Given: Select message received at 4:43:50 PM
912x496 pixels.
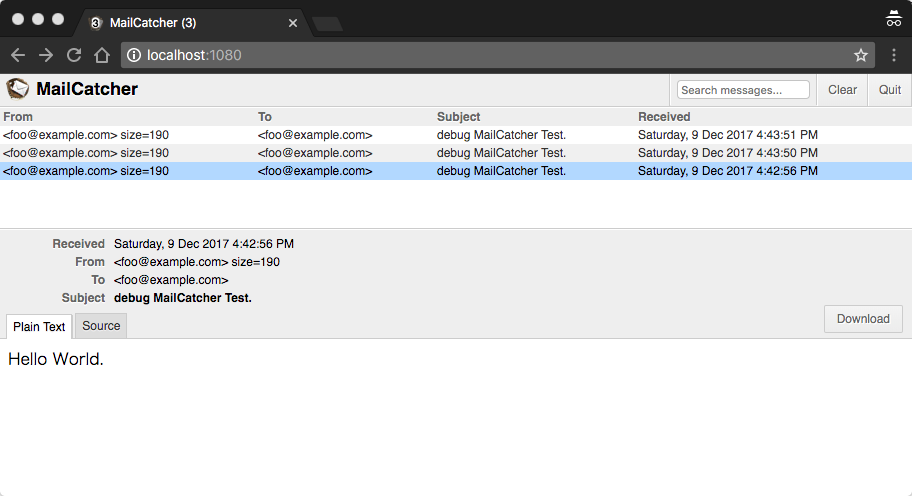Looking at the screenshot, I should click(x=456, y=153).
